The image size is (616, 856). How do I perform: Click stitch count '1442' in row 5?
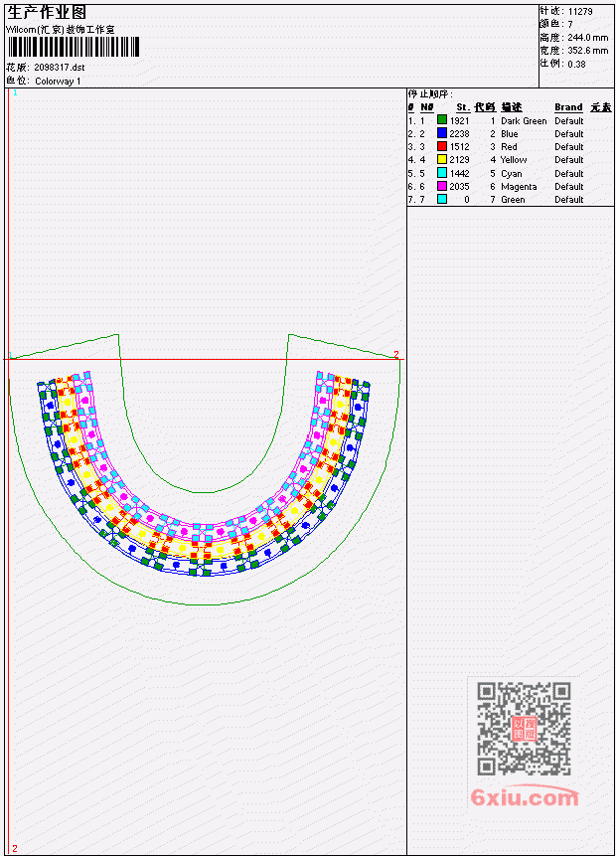pos(459,174)
